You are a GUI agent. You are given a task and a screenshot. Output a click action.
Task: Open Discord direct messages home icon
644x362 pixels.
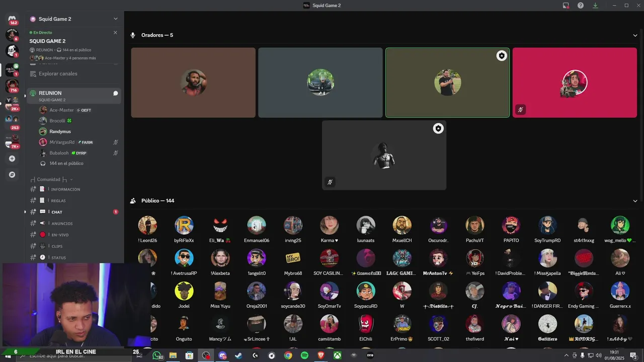[12, 19]
